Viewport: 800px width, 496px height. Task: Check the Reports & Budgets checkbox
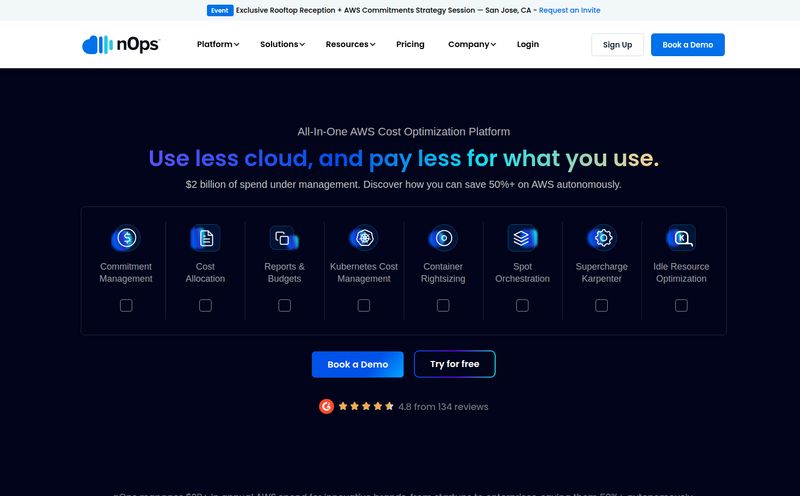click(x=285, y=305)
